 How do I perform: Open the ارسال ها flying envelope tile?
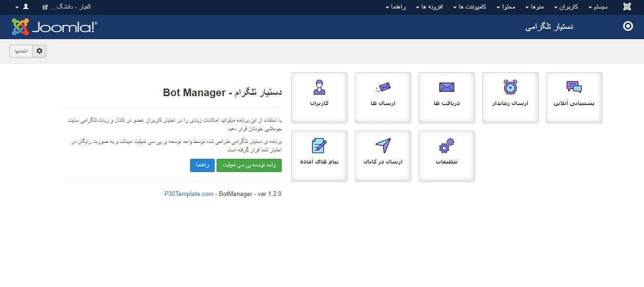(383, 98)
